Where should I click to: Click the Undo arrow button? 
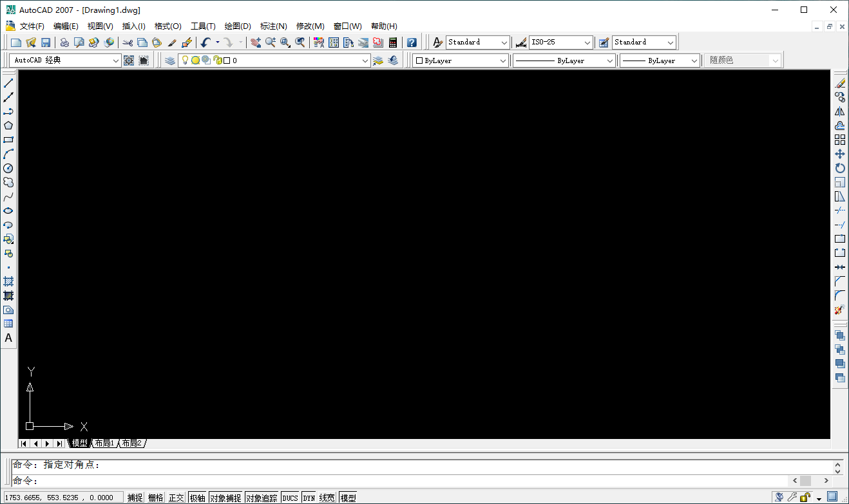[205, 42]
